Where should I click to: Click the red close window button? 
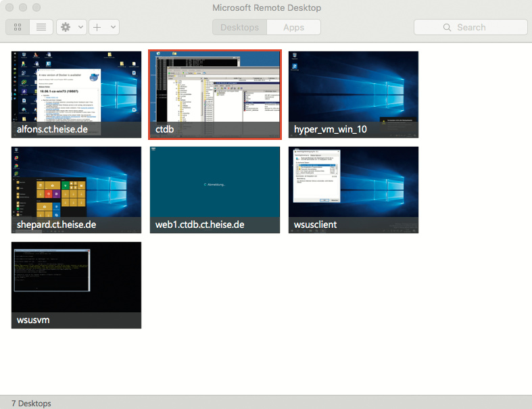pos(10,8)
